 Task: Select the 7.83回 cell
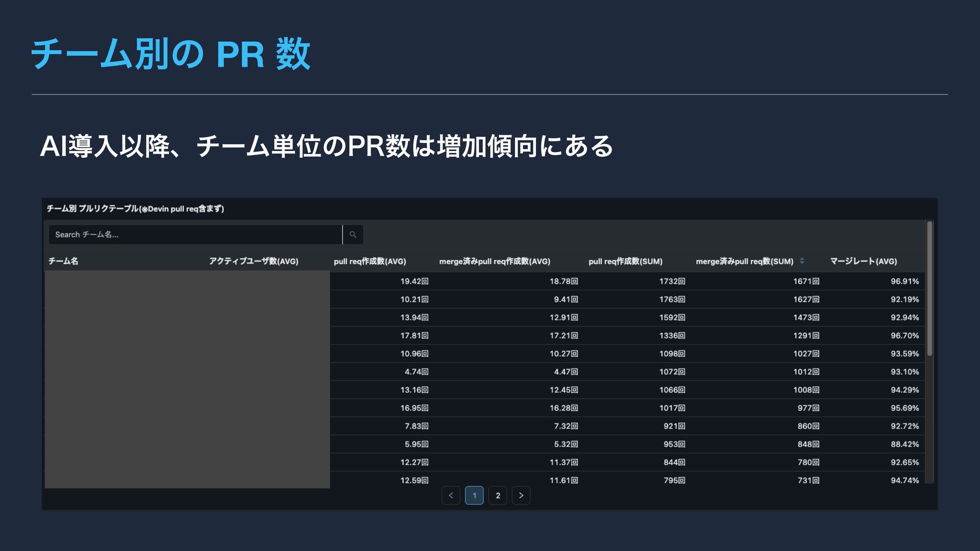click(x=416, y=426)
